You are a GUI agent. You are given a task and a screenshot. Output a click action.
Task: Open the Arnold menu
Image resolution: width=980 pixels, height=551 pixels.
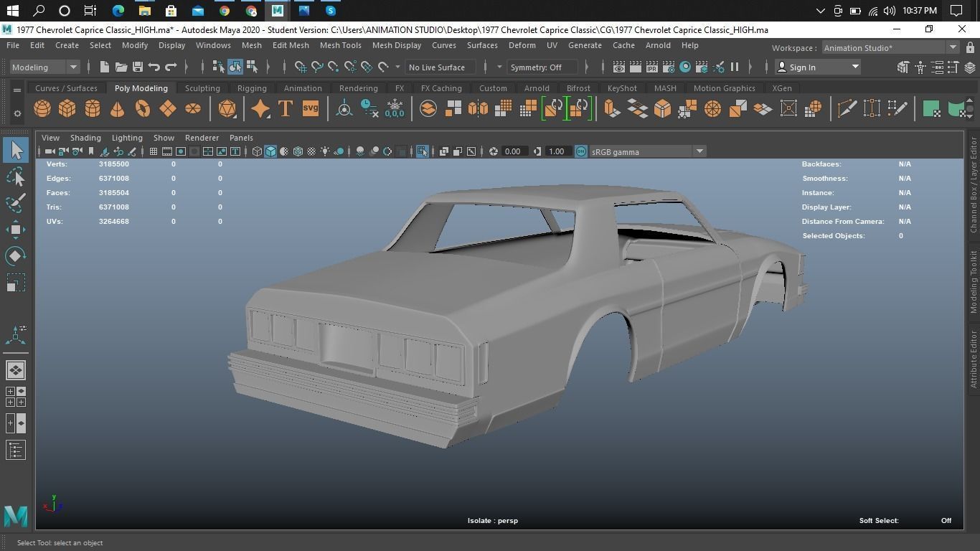pyautogui.click(x=658, y=45)
